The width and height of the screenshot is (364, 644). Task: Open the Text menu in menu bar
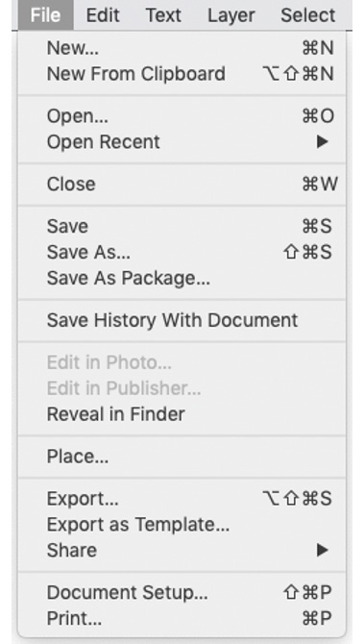pyautogui.click(x=163, y=15)
